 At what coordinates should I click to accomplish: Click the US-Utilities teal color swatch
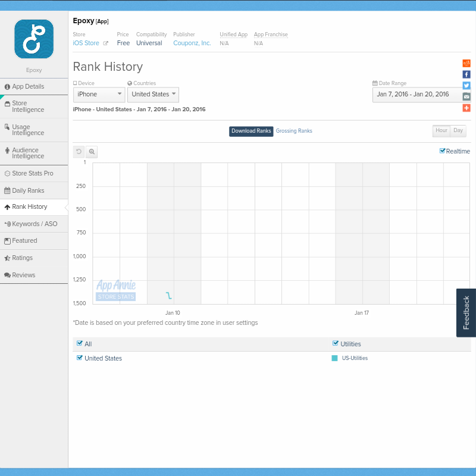point(334,358)
